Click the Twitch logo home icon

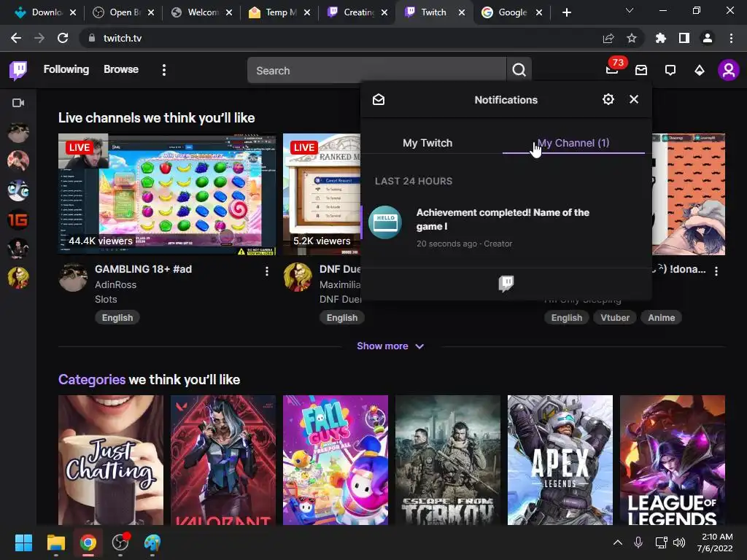point(18,71)
